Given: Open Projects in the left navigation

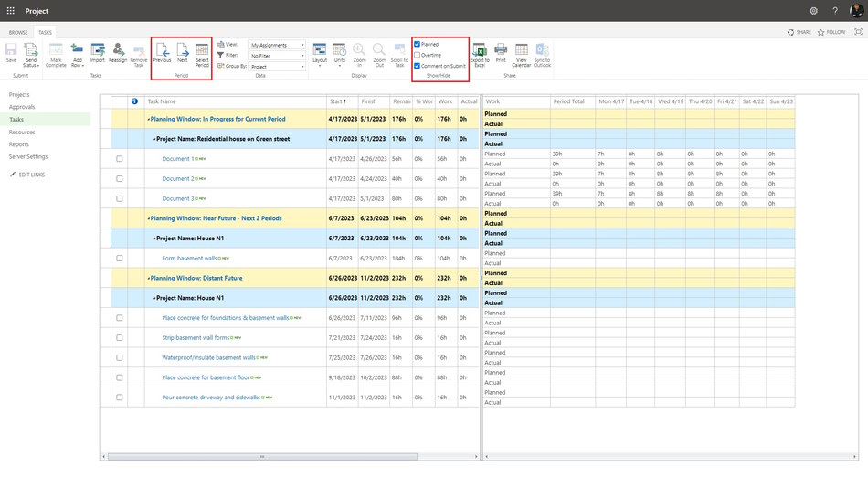Looking at the screenshot, I should pyautogui.click(x=19, y=95).
